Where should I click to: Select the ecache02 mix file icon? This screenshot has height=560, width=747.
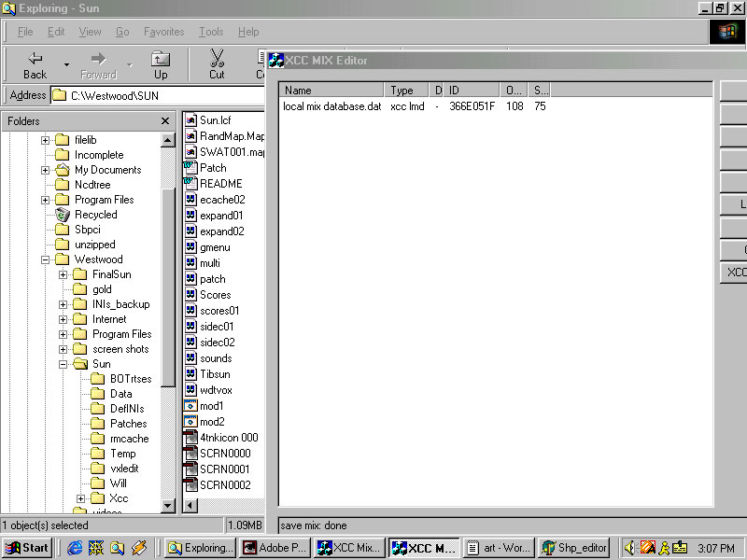coord(190,200)
